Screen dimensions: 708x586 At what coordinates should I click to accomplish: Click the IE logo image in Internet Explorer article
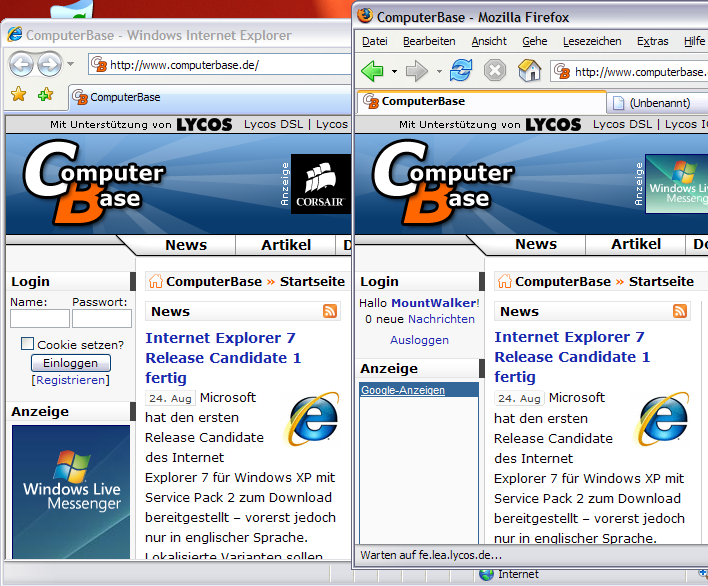coord(312,419)
